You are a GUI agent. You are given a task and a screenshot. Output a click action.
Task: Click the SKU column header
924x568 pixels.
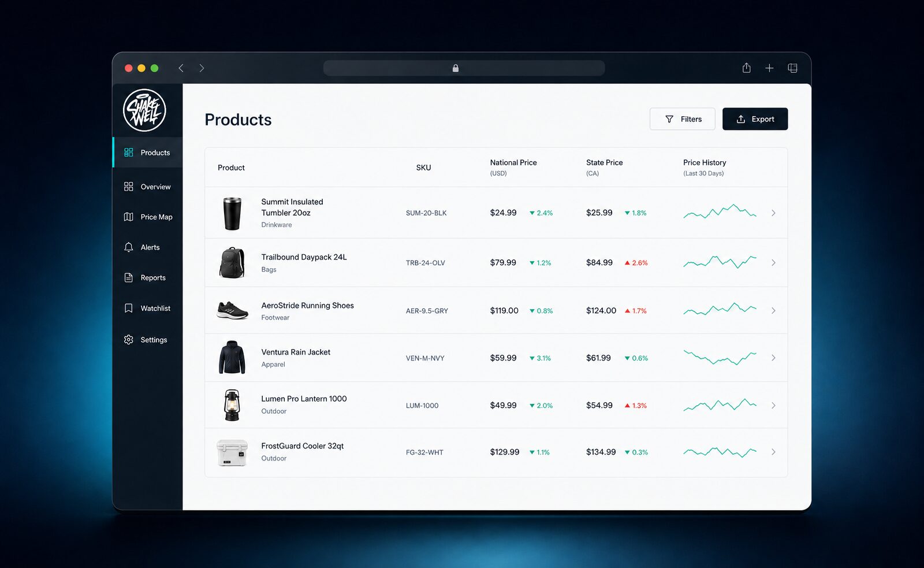(423, 168)
